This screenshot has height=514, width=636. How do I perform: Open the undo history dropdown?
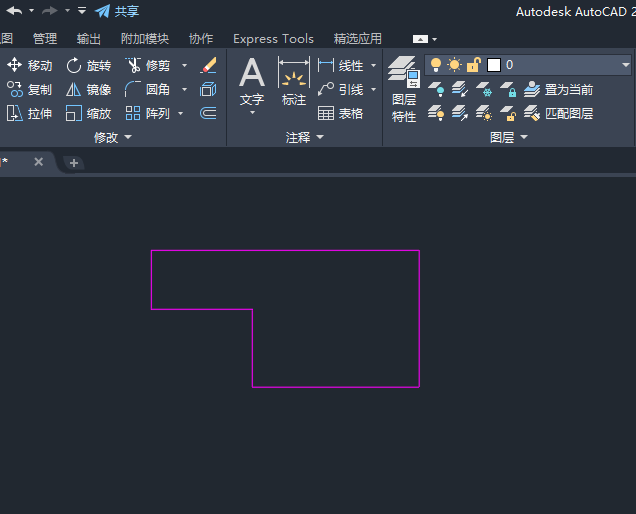[x=32, y=11]
